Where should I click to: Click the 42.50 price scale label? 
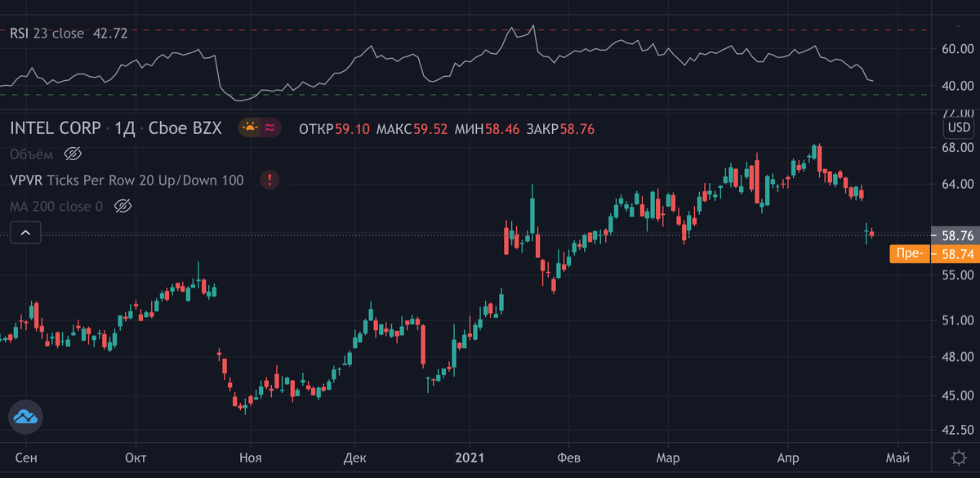point(958,429)
